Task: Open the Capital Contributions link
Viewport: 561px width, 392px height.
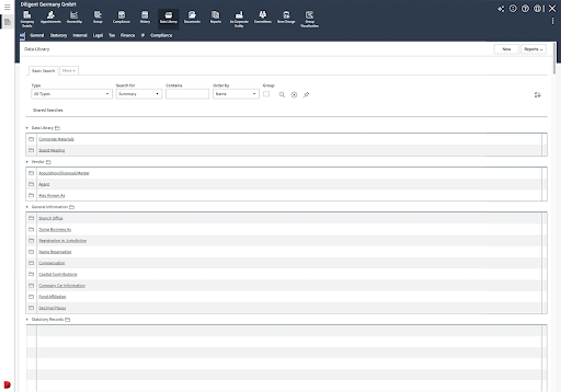Action: click(x=58, y=274)
